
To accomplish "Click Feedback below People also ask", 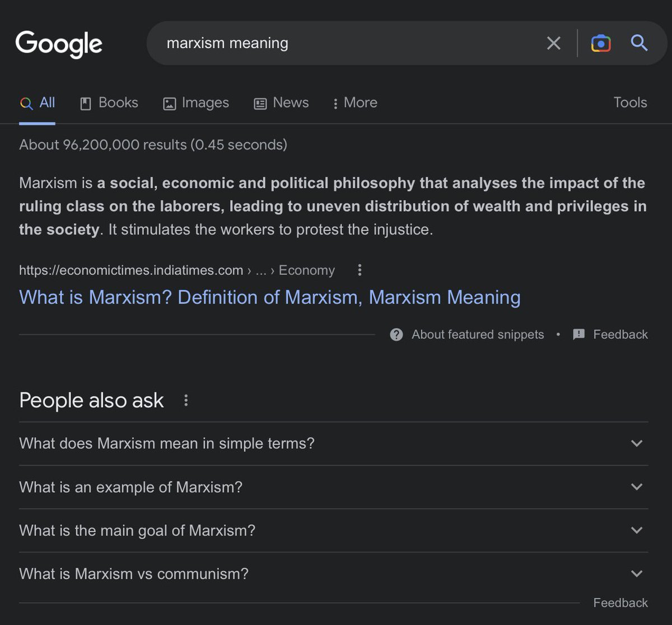I will (x=620, y=603).
